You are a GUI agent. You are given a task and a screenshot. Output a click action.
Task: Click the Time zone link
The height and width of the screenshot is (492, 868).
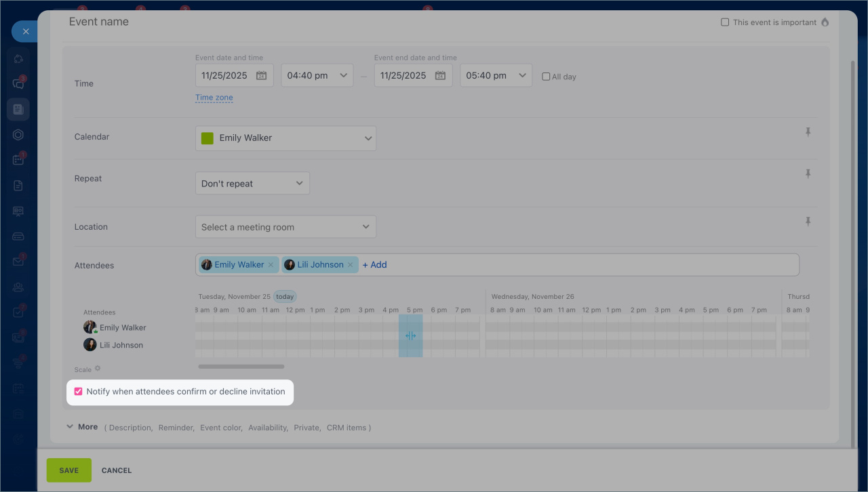coord(214,98)
